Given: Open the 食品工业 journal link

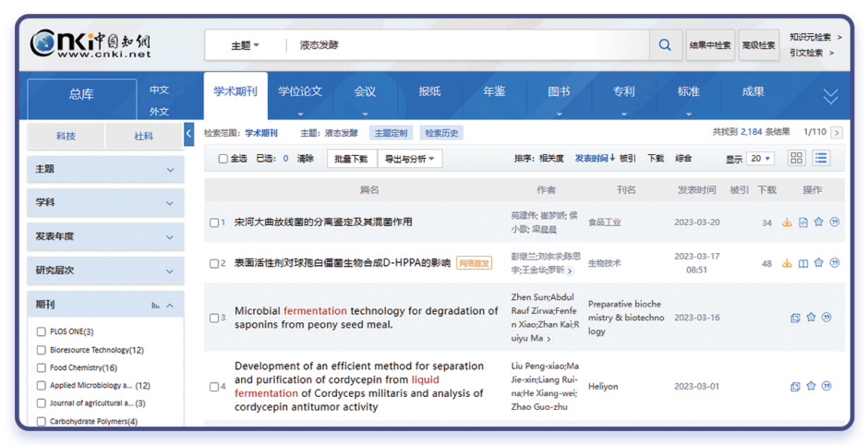Looking at the screenshot, I should point(605,222).
